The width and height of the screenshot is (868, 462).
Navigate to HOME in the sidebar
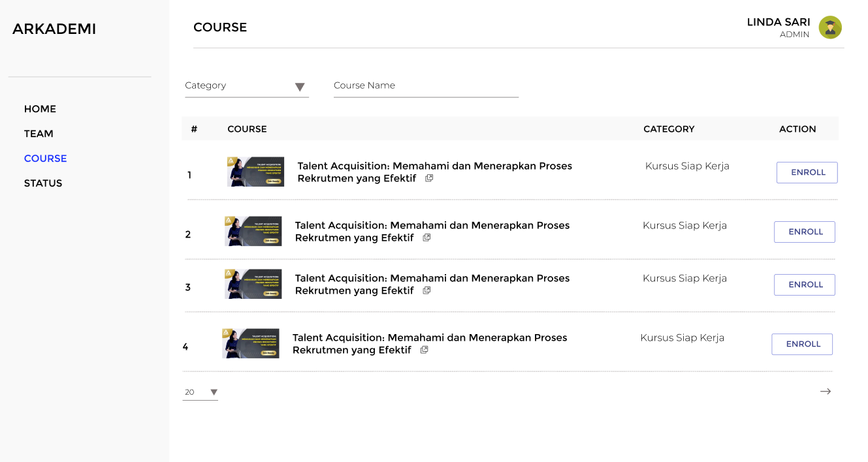coord(40,109)
